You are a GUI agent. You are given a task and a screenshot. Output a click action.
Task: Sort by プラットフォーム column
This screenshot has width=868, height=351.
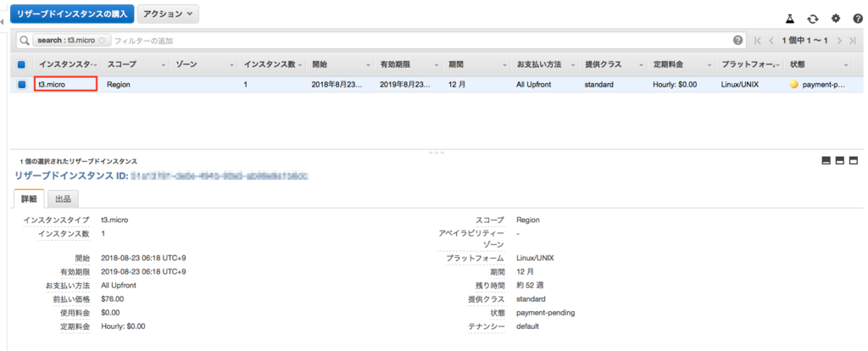click(751, 64)
